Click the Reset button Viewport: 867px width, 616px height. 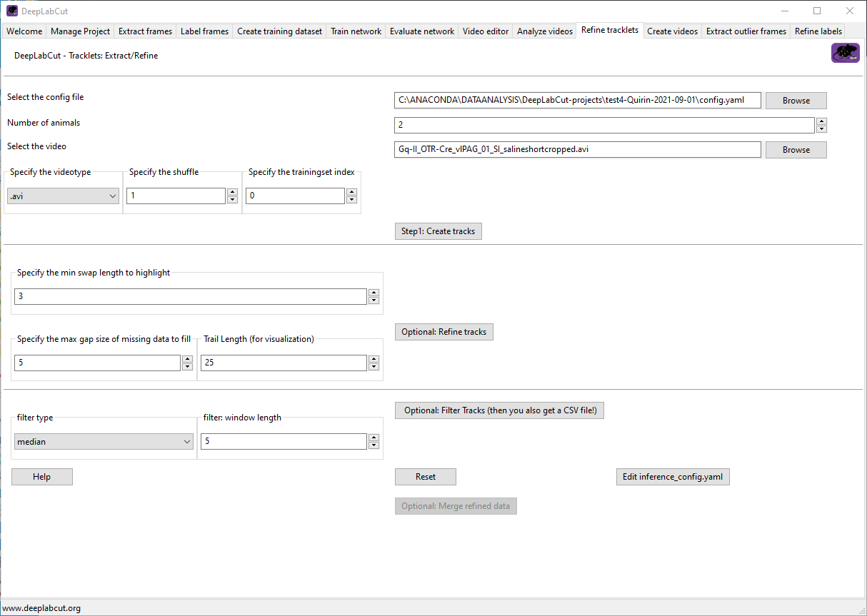(425, 476)
